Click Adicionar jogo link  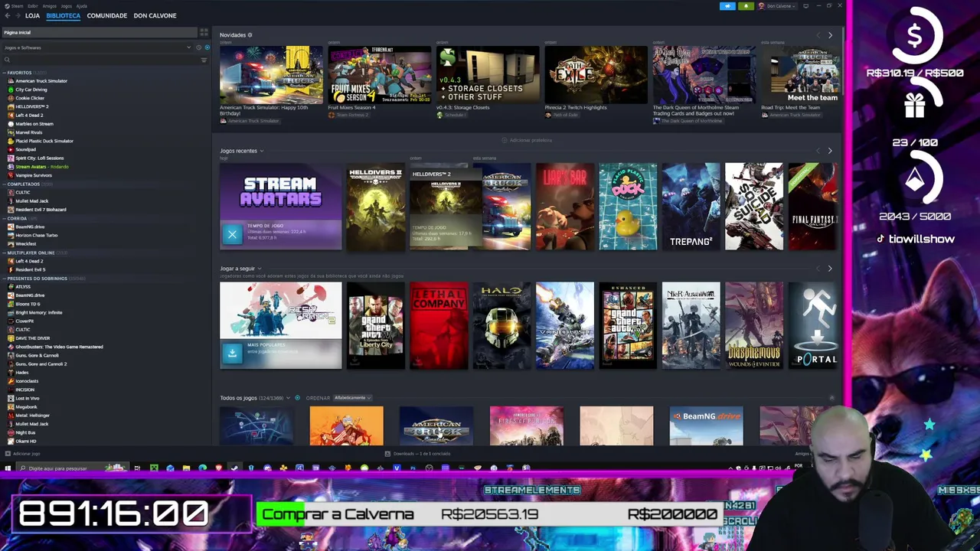point(22,454)
